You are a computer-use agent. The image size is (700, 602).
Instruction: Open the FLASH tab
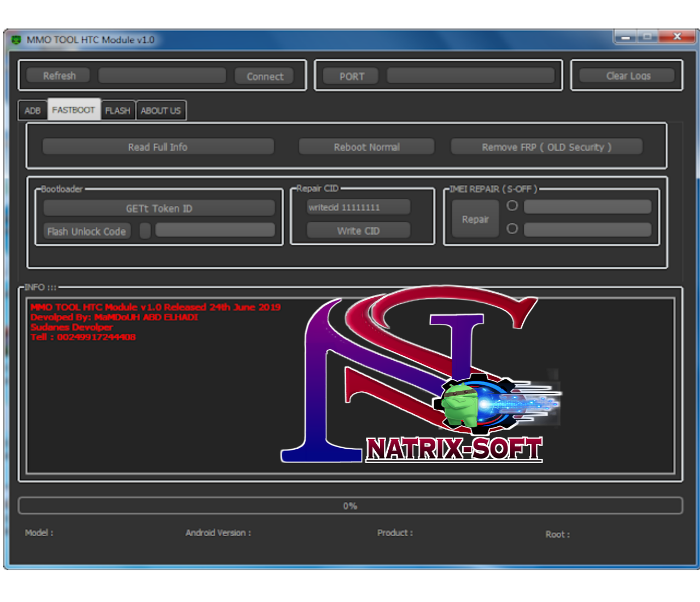pos(118,110)
